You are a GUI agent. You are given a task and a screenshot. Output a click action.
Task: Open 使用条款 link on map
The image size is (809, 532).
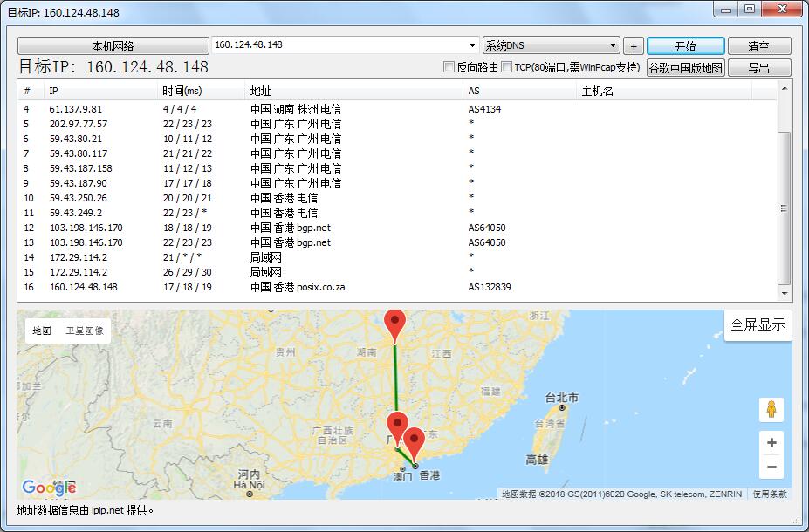point(770,494)
